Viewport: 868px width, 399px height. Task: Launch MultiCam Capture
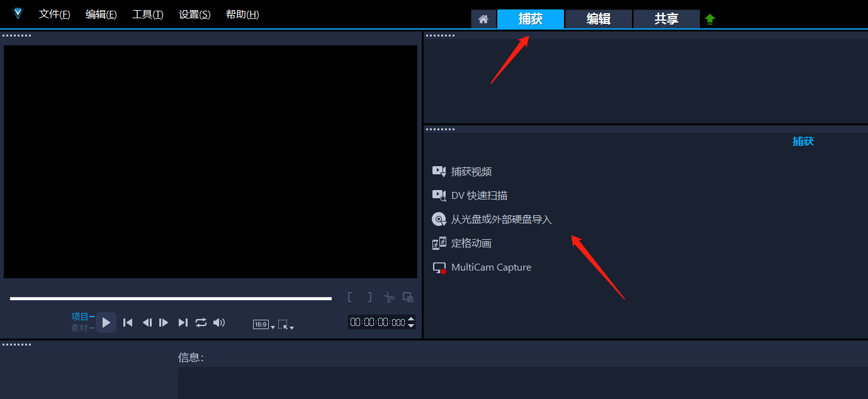pos(491,267)
